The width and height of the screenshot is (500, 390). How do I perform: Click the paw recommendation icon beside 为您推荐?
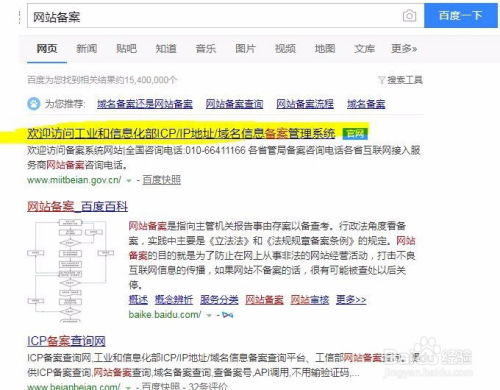pos(34,104)
